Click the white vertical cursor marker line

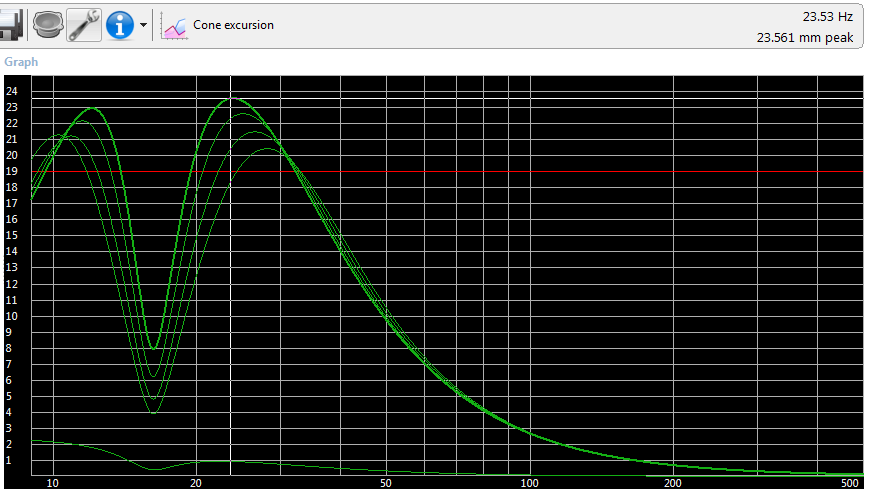(231, 275)
